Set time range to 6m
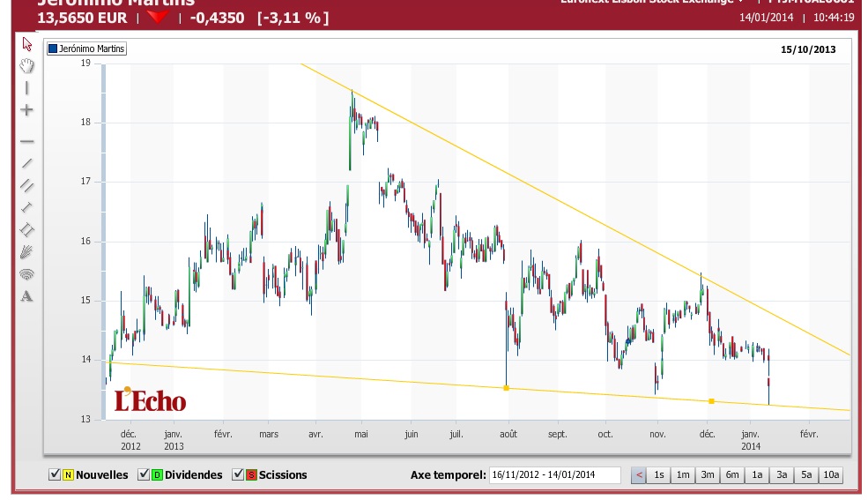This screenshot has width=868, height=500. (x=732, y=475)
